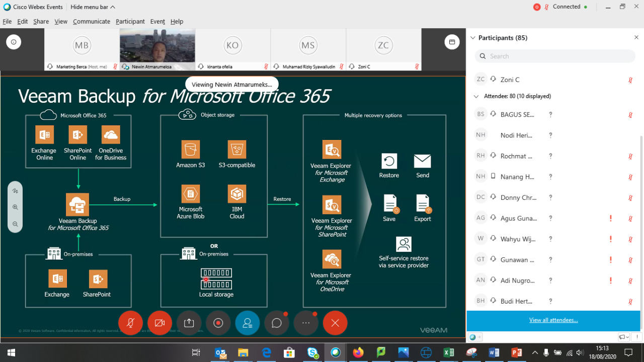Unmute the microphone in the call controls
Screen dimensions: 644x362
coord(130,323)
